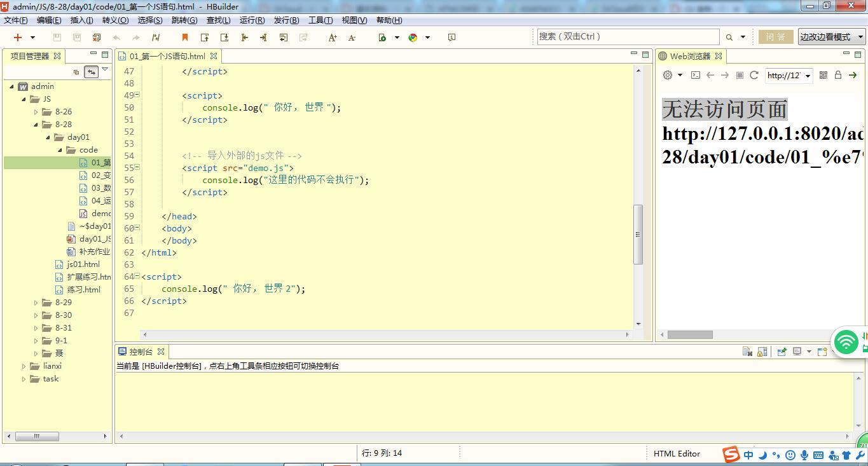Click the word-wrap toolbar icon
Image resolution: width=868 pixels, height=466 pixels.
click(x=284, y=38)
